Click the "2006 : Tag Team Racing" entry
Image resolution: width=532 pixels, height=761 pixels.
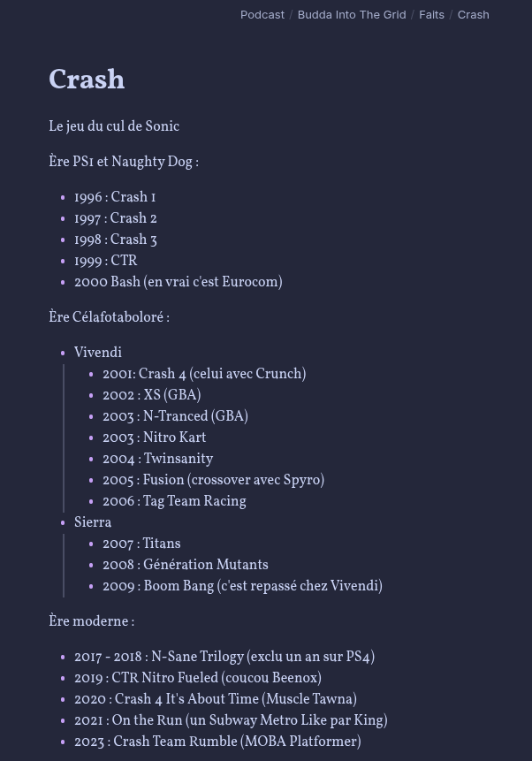(174, 502)
